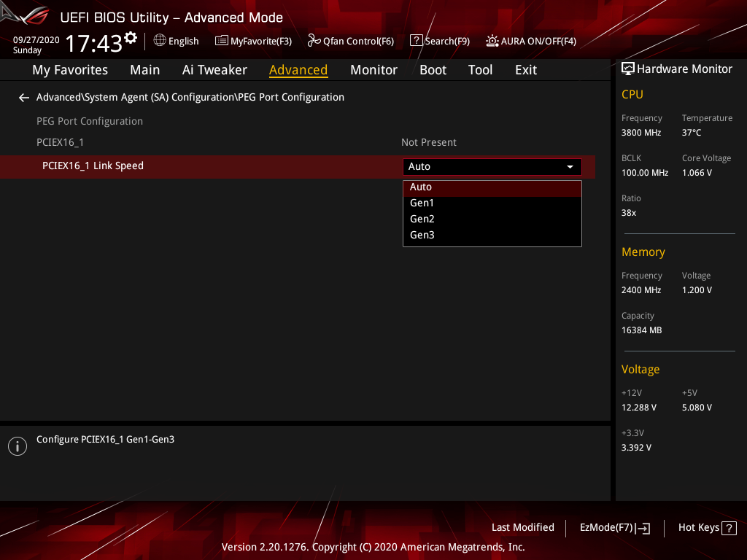This screenshot has height=560, width=747.
Task: Switch to the Boot tab
Action: point(433,70)
